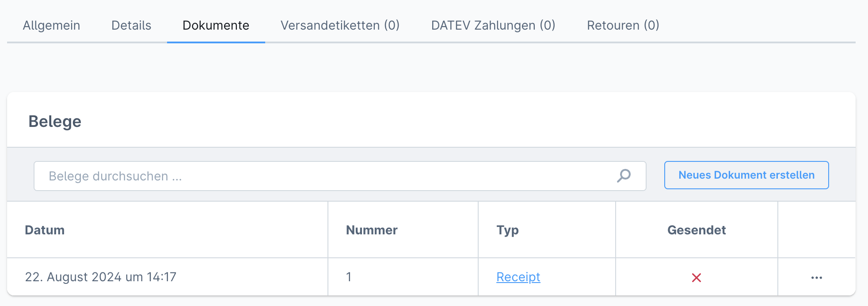Click the Datum column header

pyautogui.click(x=45, y=230)
